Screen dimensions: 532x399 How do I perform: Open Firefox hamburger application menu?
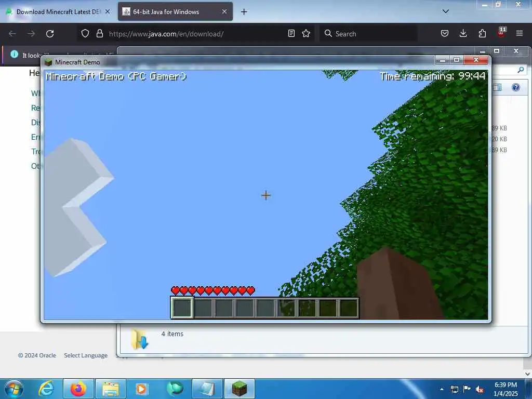[x=520, y=33]
